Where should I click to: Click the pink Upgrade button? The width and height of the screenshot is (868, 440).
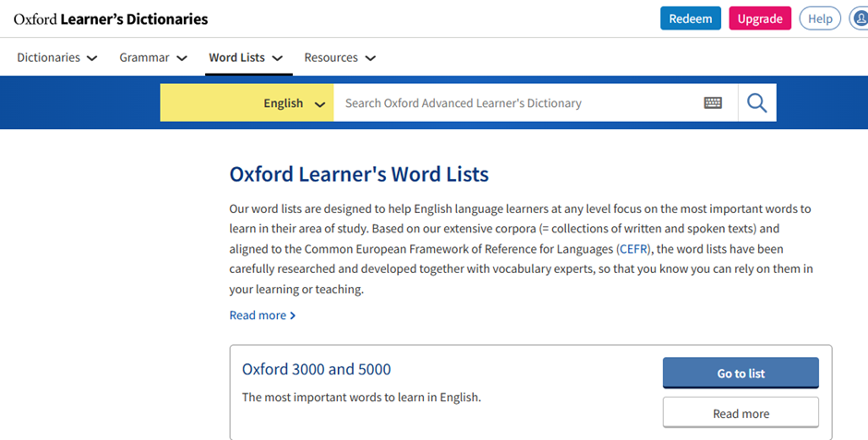pos(760,18)
